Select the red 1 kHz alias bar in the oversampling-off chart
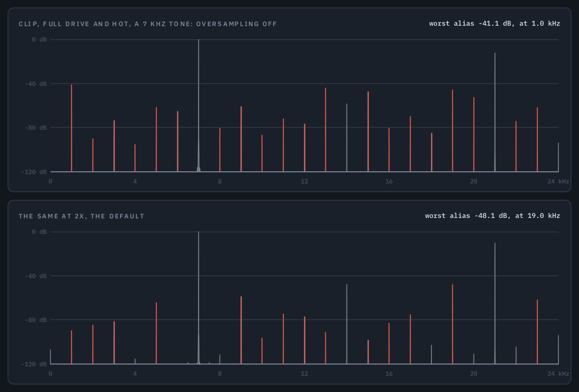Viewport: 579px width, 392px height. click(71, 128)
